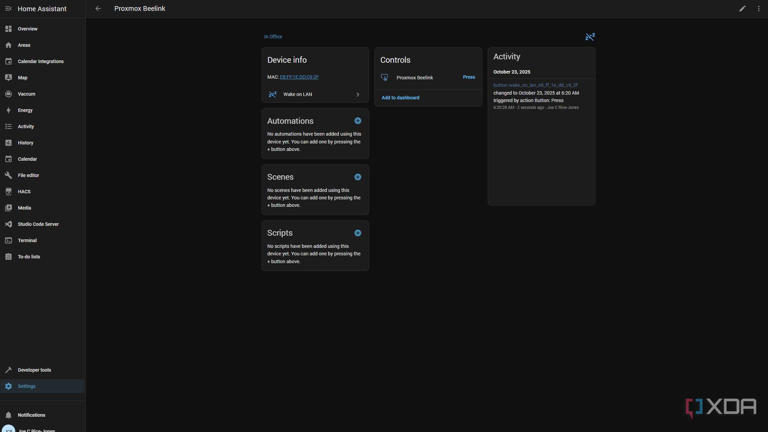The width and height of the screenshot is (768, 432).
Task: Add a new automation with plus icon
Action: tap(357, 121)
